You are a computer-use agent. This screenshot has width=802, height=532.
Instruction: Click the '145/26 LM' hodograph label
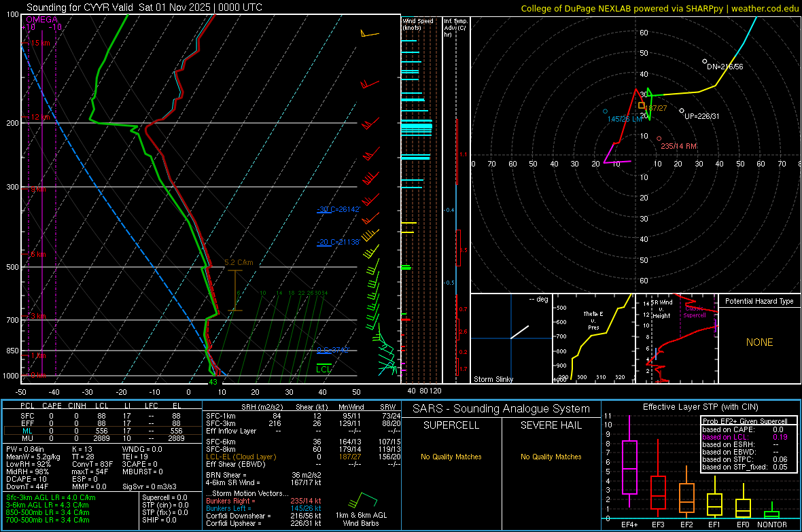point(625,119)
